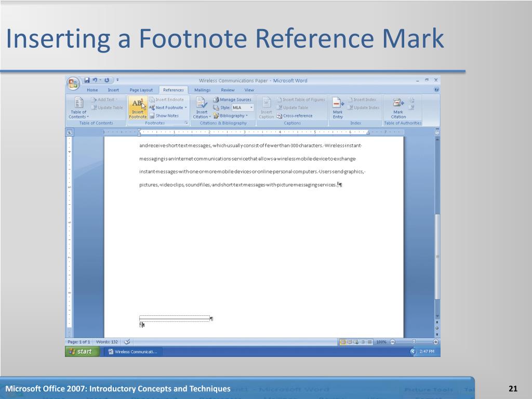This screenshot has width=532, height=399.
Task: Switch to Web Layout view
Action: pos(356,342)
